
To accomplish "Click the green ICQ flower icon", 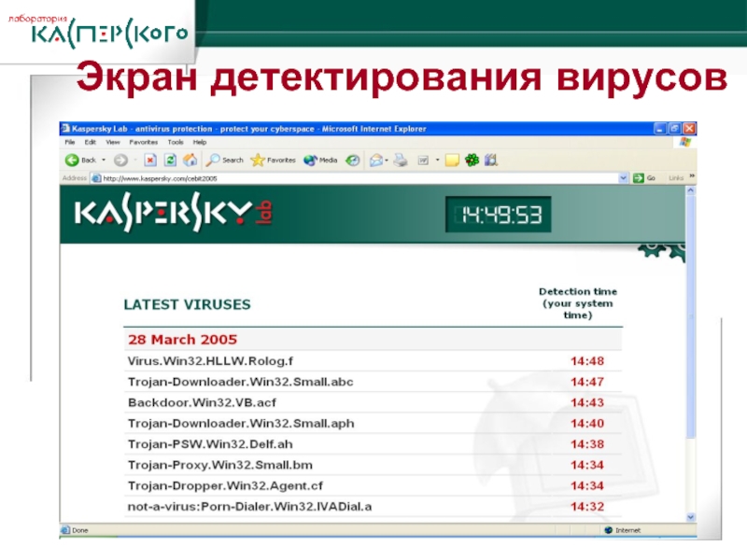I will tap(472, 161).
